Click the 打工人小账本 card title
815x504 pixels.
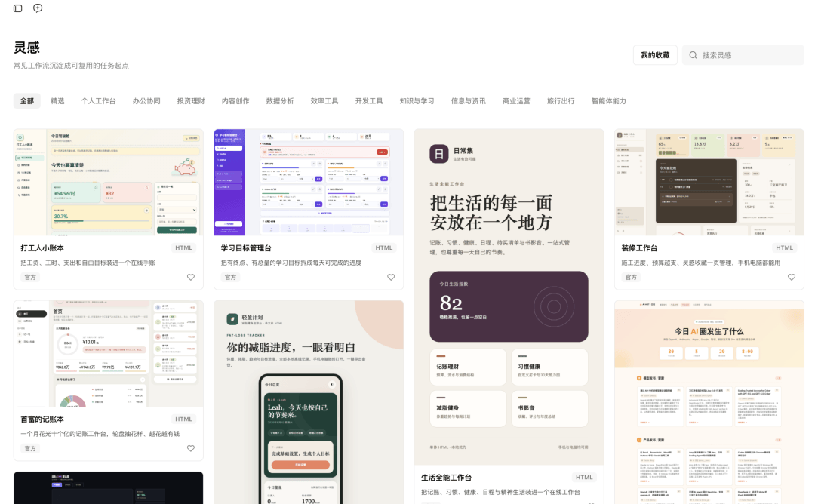point(42,247)
